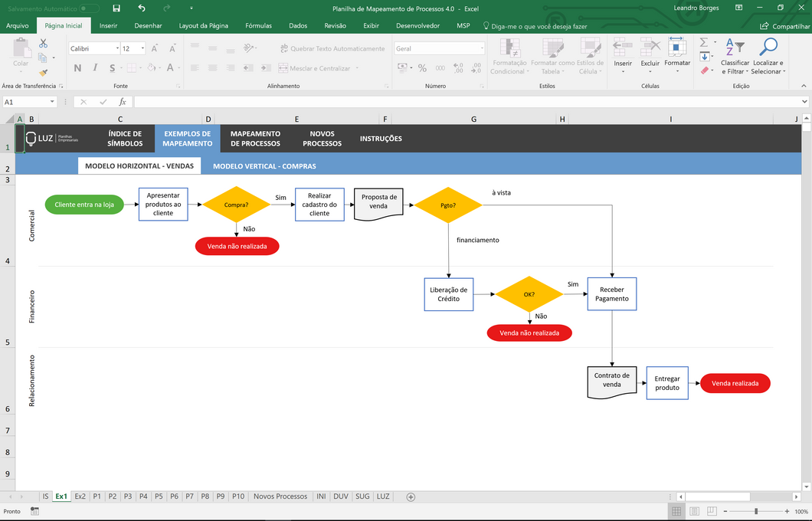Screen dimensions: 812x521
Task: Click the AutoSum sigma icon
Action: coord(703,43)
